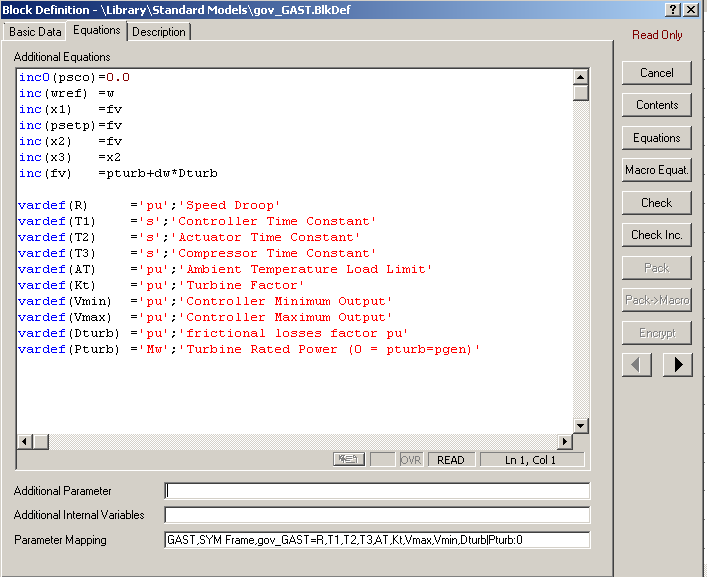This screenshot has height=577, width=707.
Task: Click the vardef(T2) Actuator Time Constant line
Action: click(x=189, y=238)
